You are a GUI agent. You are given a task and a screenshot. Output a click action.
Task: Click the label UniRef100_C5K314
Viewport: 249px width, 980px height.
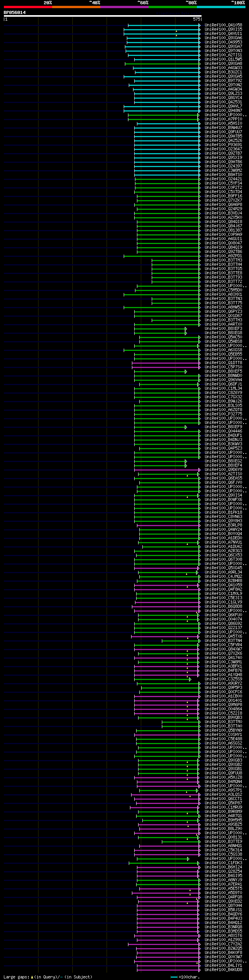click(223, 850)
